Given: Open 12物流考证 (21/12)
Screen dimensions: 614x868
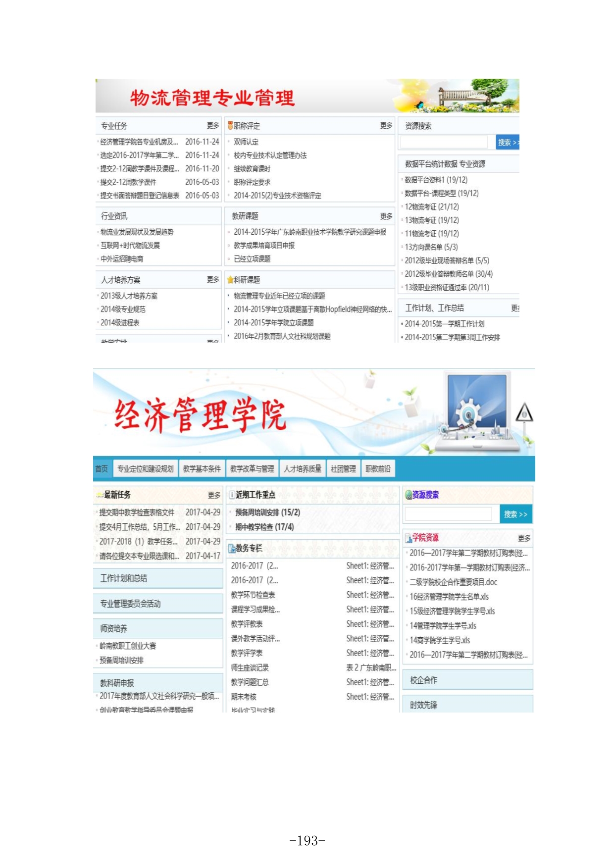Looking at the screenshot, I should click(x=432, y=206).
